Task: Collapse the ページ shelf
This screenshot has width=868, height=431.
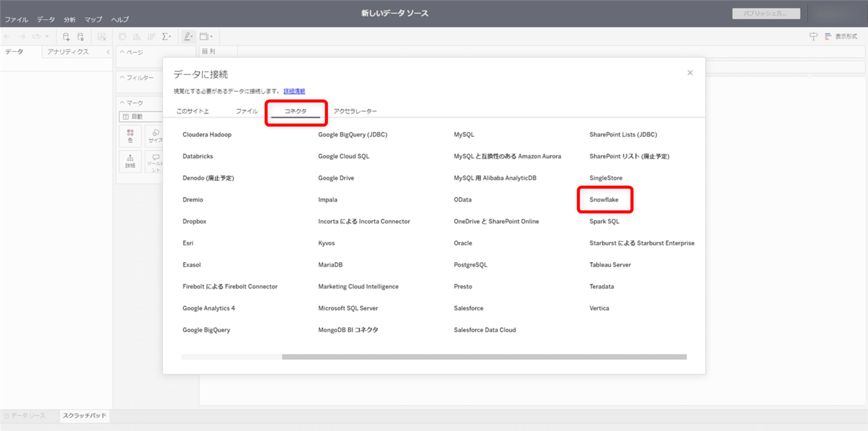Action: click(x=122, y=52)
